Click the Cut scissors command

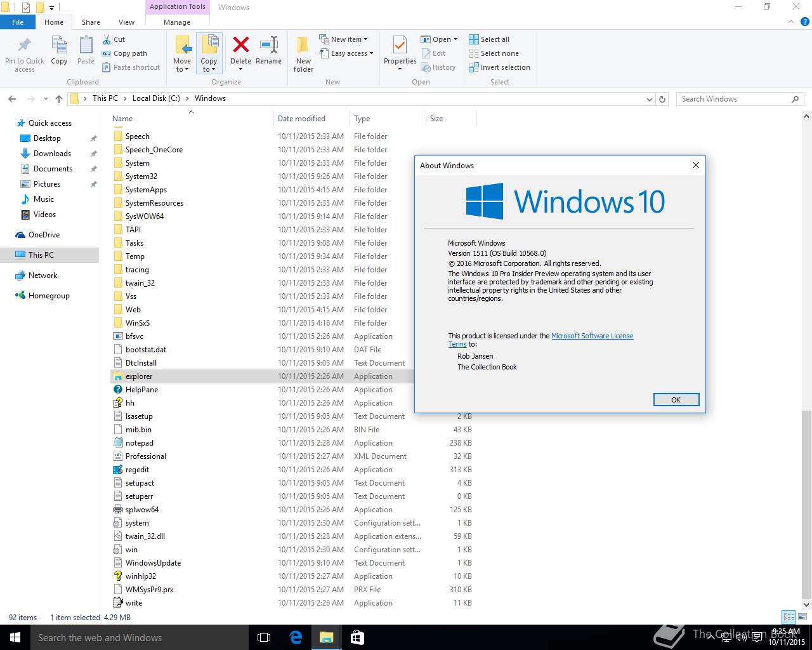pyautogui.click(x=114, y=39)
